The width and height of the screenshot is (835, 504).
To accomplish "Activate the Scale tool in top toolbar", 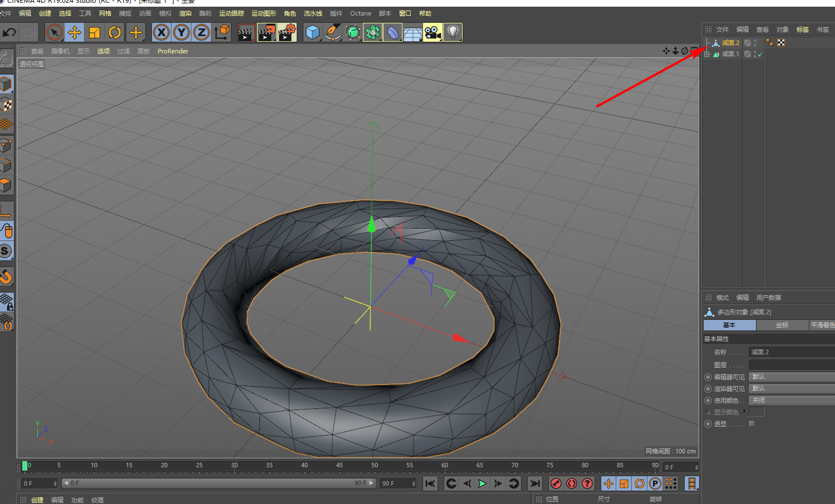I will pos(95,33).
